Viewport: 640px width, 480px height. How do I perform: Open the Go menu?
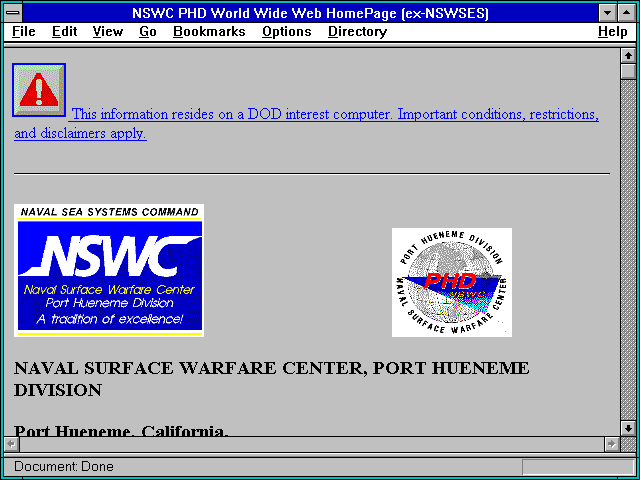148,32
